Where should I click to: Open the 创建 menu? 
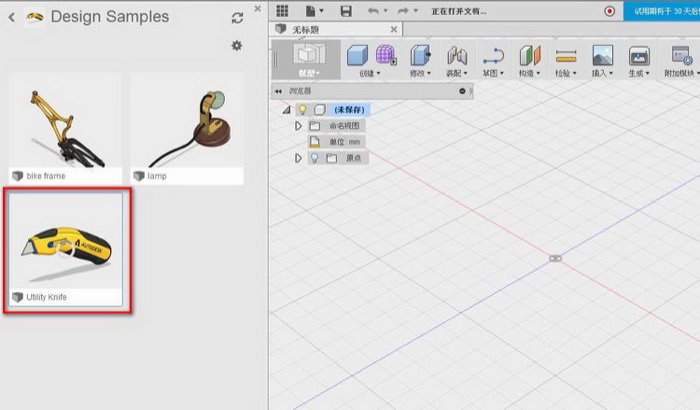click(x=370, y=73)
